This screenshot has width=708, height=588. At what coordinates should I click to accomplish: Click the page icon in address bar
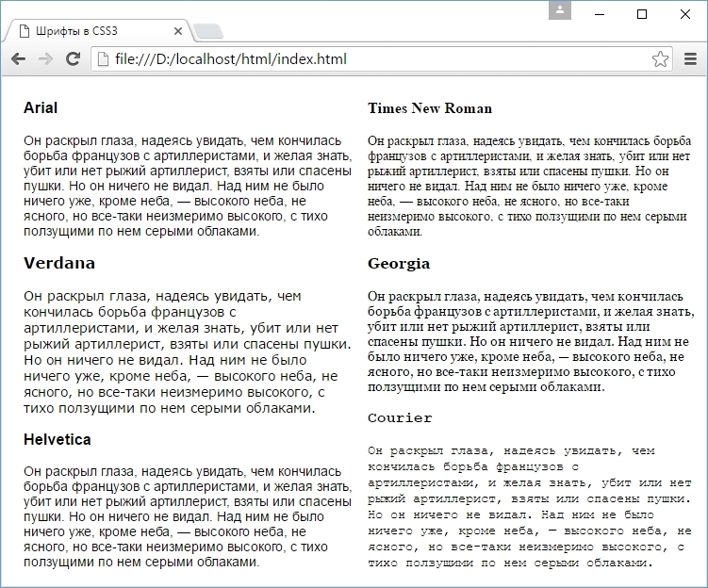[103, 59]
